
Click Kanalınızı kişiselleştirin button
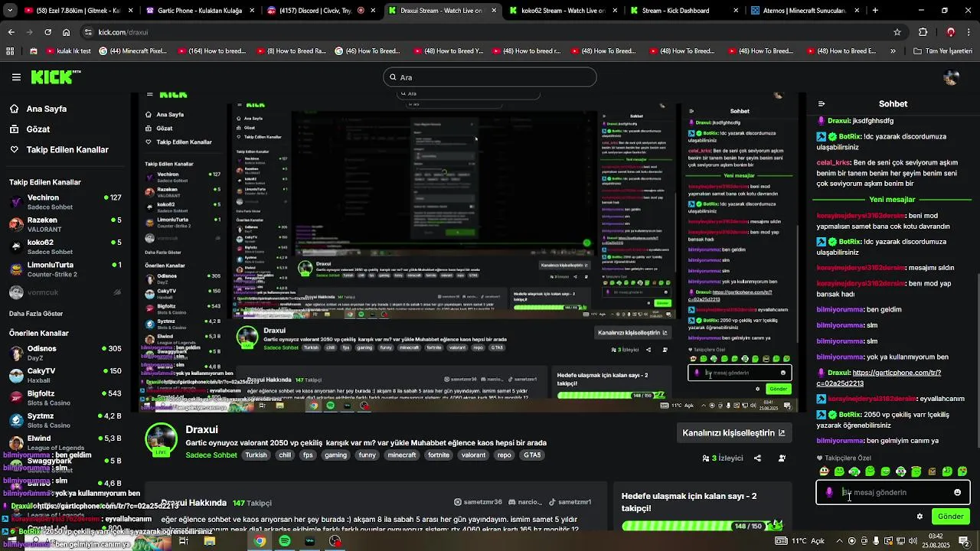733,433
